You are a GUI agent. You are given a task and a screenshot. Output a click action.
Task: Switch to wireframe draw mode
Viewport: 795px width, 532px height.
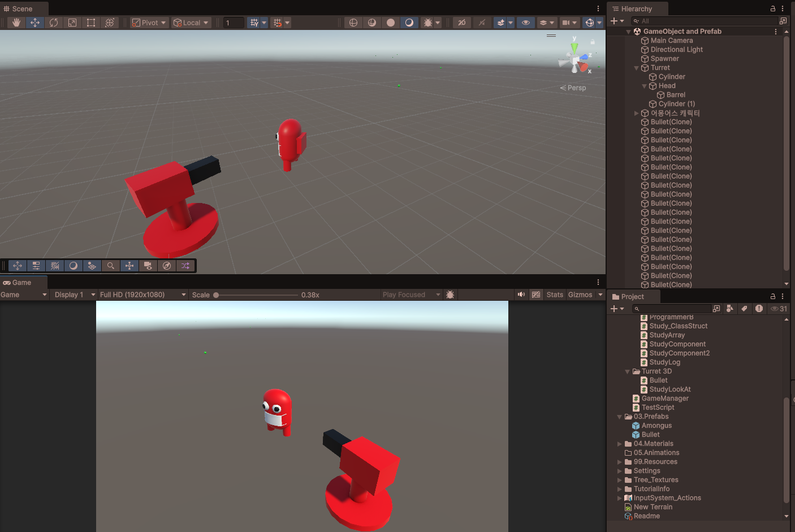[x=353, y=23]
